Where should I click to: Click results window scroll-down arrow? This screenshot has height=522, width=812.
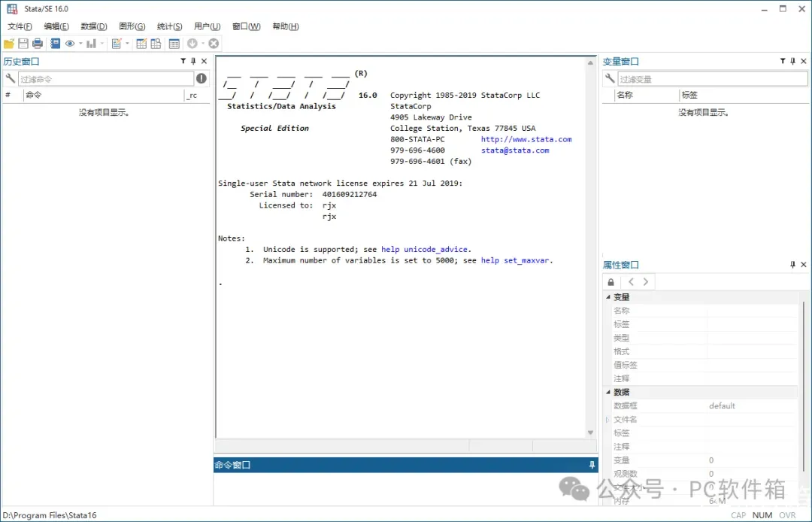tap(590, 432)
